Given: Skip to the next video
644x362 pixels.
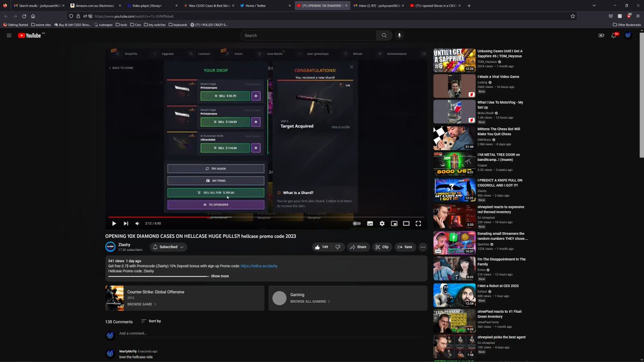Looking at the screenshot, I should [x=126, y=223].
